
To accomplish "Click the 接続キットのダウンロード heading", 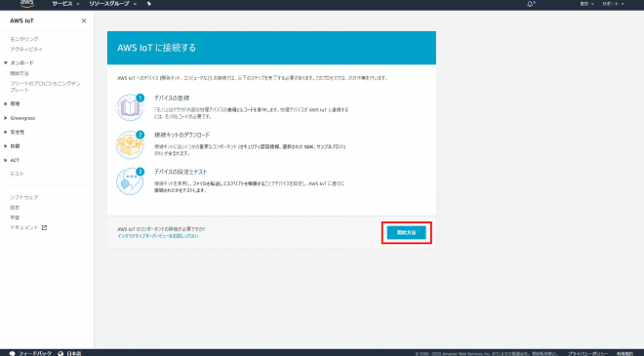I will tap(181, 135).
